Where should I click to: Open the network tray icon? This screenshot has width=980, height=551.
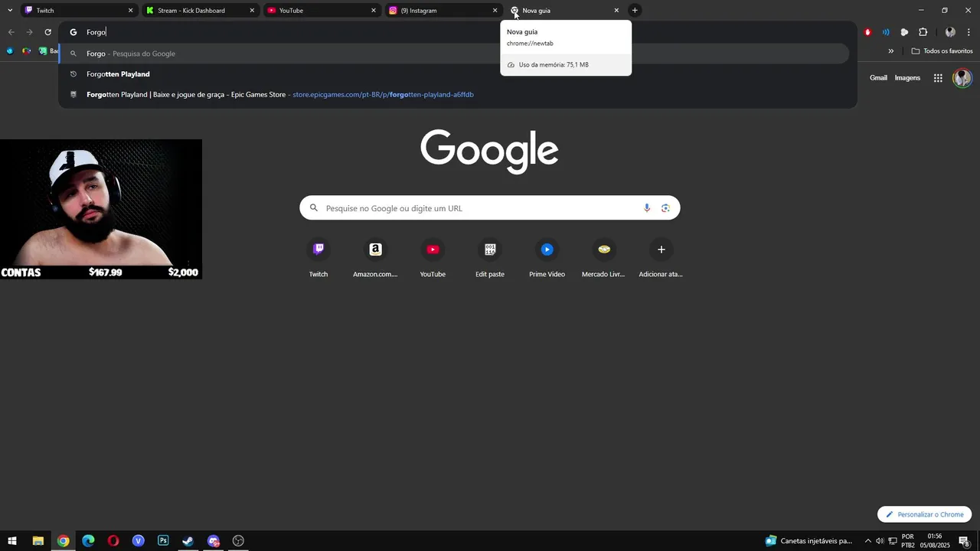click(x=893, y=541)
